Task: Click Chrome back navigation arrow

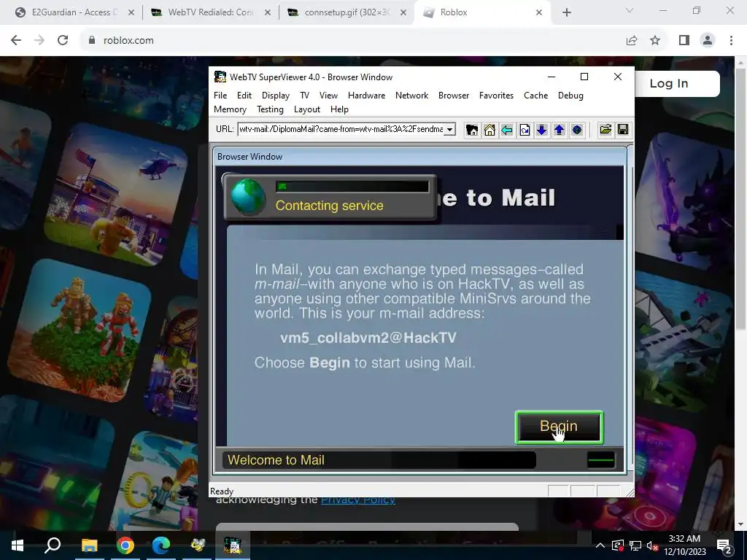Action: [16, 41]
